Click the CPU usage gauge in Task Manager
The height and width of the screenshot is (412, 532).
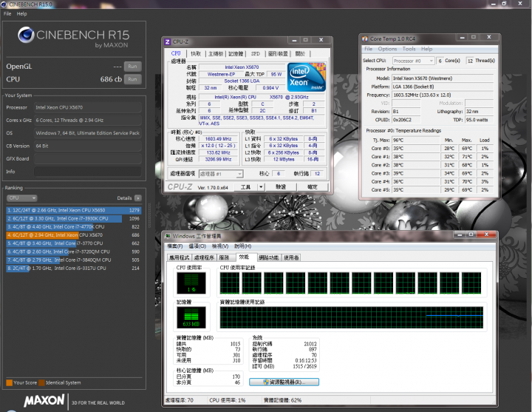pyautogui.click(x=191, y=283)
